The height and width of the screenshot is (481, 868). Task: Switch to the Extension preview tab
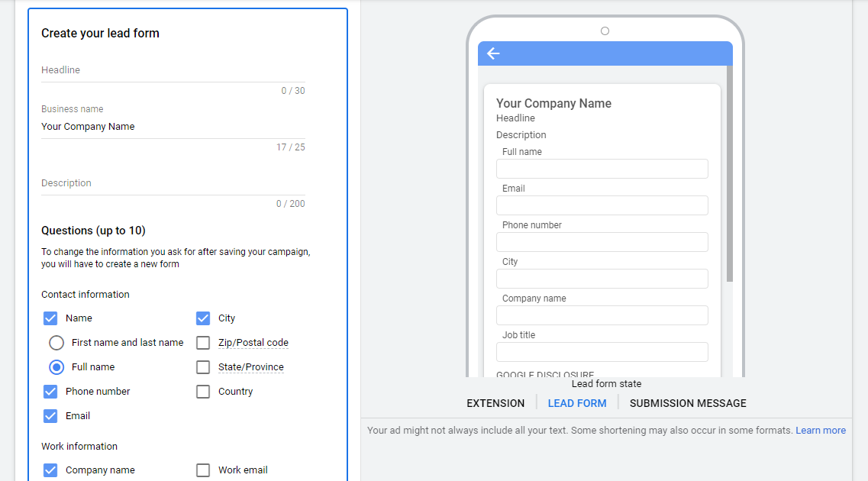[495, 403]
